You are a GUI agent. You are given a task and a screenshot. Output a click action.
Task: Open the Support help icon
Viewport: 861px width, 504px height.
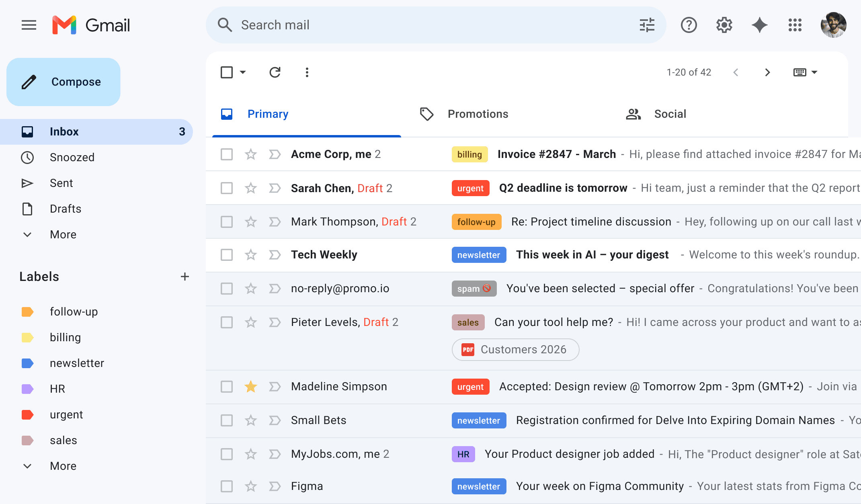(689, 25)
